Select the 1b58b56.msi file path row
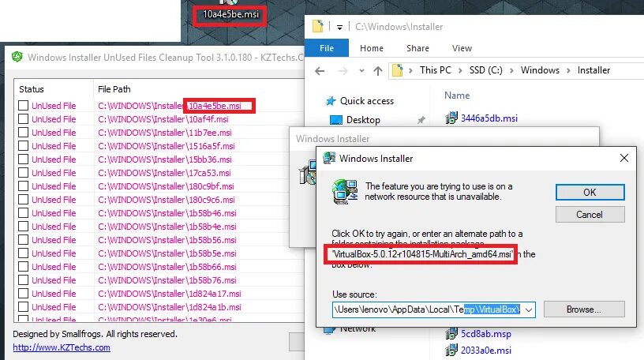The height and width of the screenshot is (360, 644). pos(167,240)
